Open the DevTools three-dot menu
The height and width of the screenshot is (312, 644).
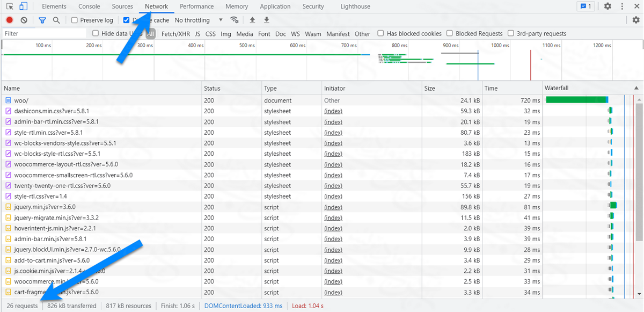click(623, 6)
